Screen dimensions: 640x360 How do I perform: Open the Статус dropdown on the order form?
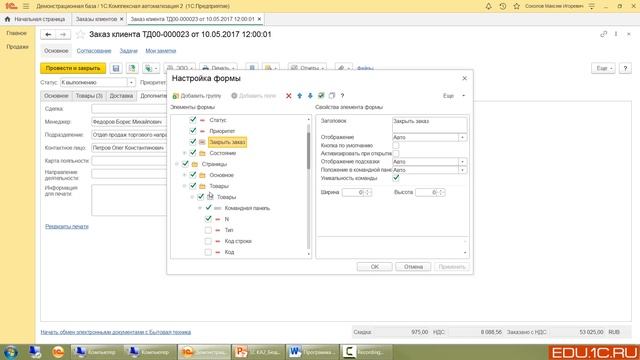[131, 82]
